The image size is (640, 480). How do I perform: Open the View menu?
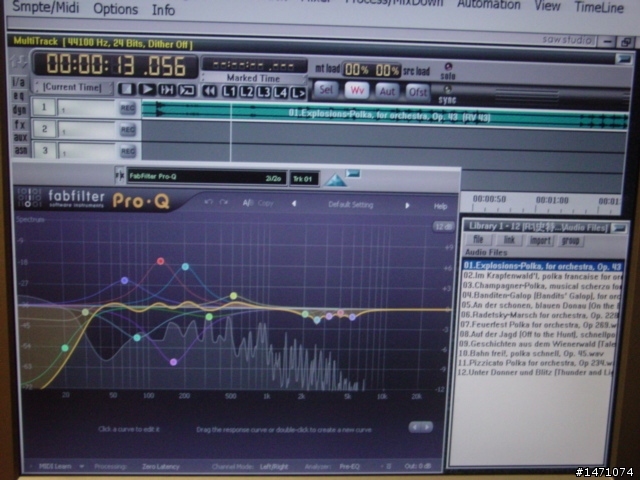pos(547,6)
